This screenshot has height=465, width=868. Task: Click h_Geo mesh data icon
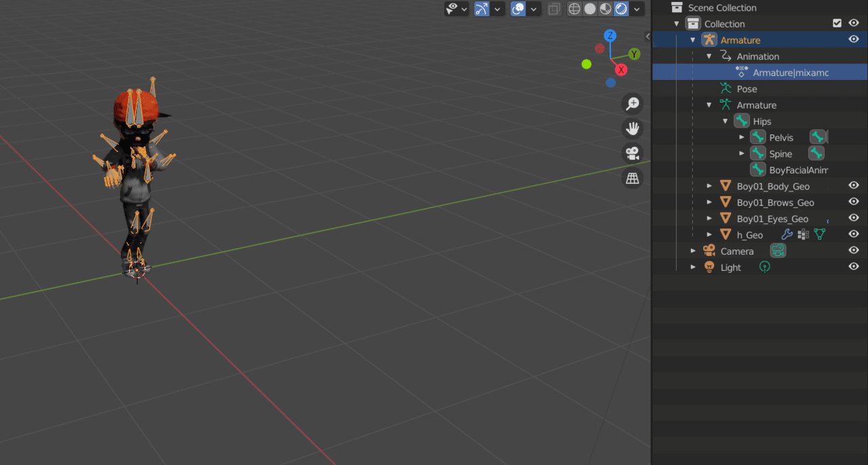pos(820,234)
